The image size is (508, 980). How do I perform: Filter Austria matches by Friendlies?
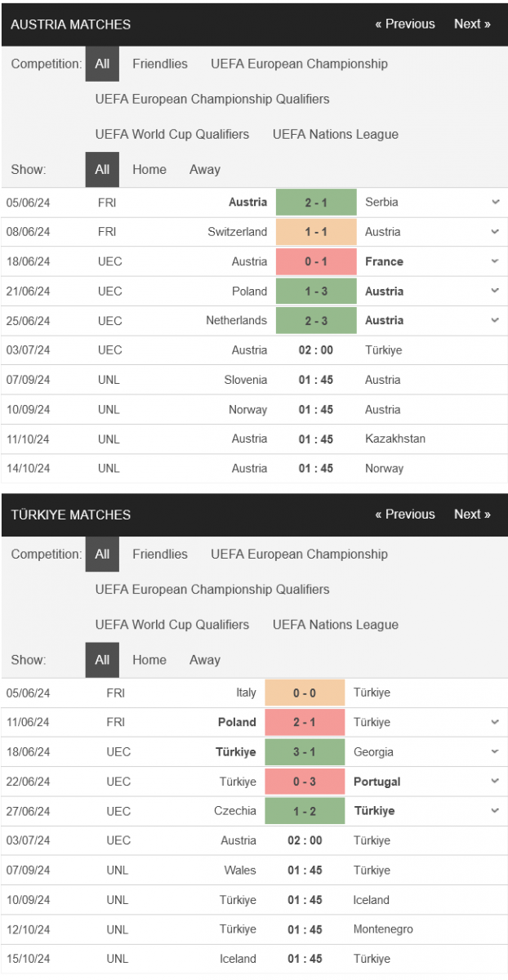[160, 64]
